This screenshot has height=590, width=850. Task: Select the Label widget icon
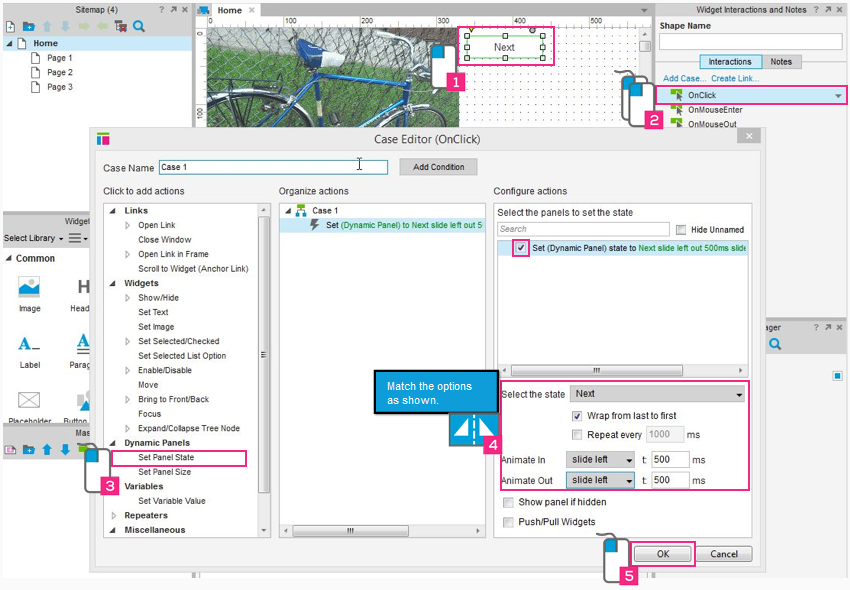(29, 345)
